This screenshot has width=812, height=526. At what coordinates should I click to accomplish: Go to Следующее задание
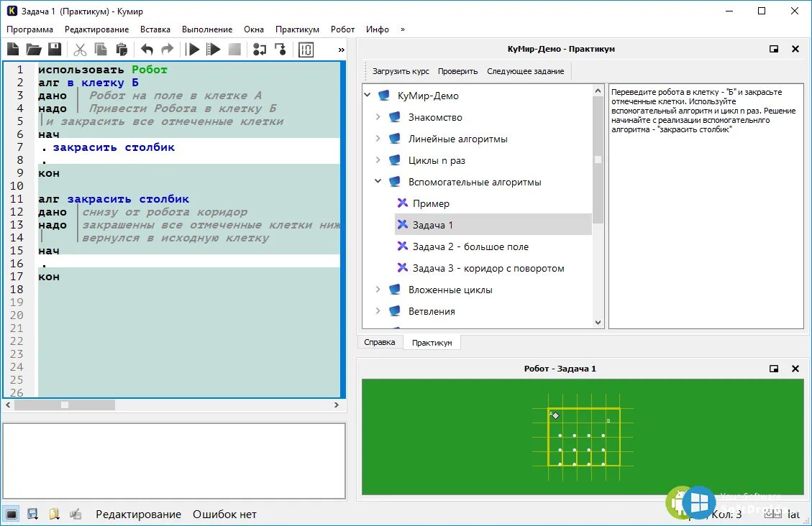point(526,71)
